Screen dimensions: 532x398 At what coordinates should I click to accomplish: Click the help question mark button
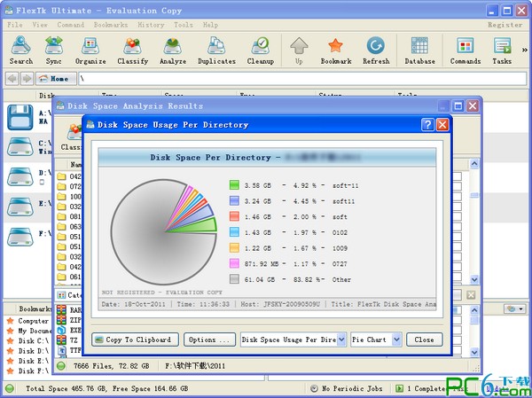click(427, 125)
